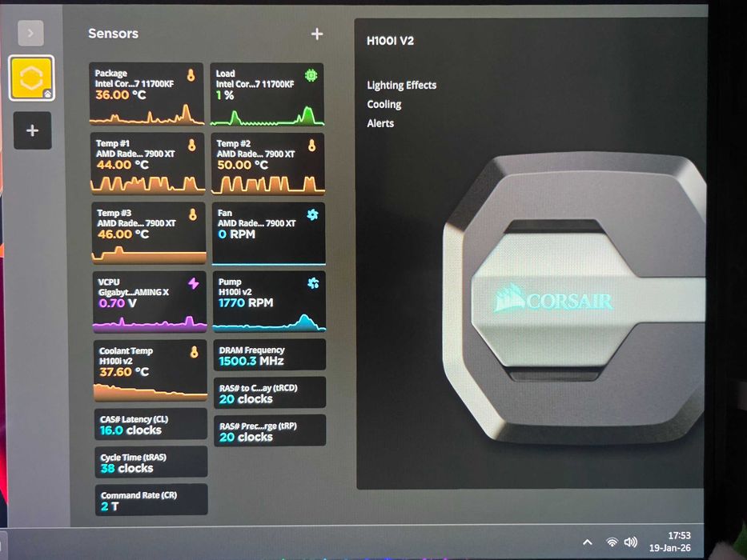This screenshot has width=747, height=560.
Task: Click the CPU Load chip icon
Action: click(311, 75)
